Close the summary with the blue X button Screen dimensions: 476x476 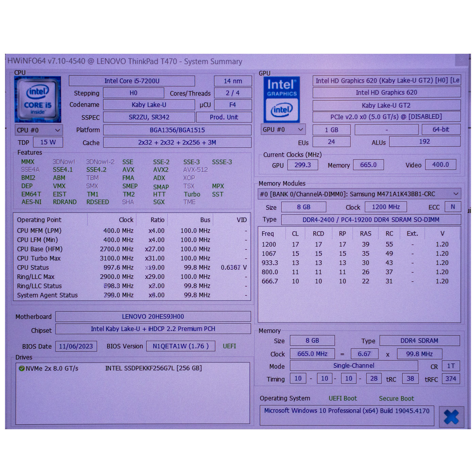(x=451, y=417)
